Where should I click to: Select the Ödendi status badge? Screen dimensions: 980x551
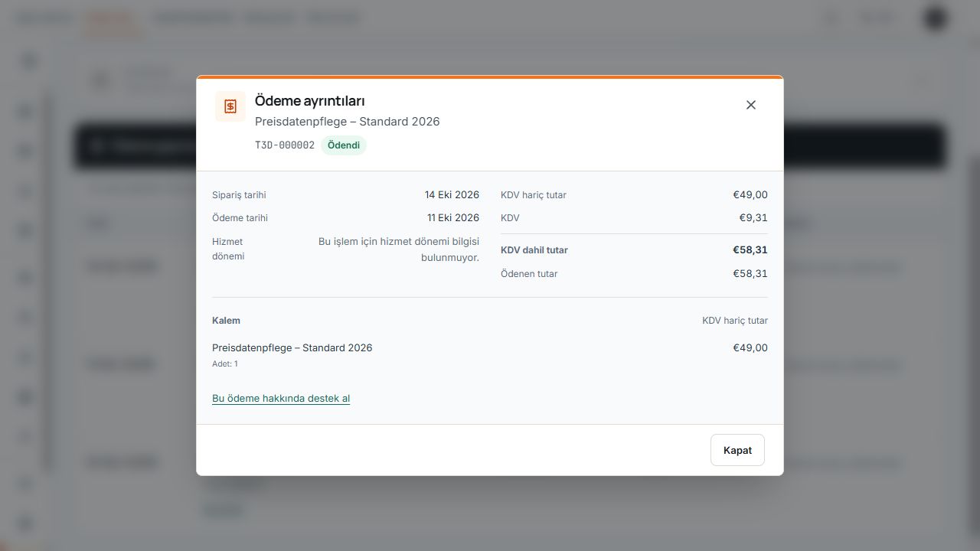344,145
